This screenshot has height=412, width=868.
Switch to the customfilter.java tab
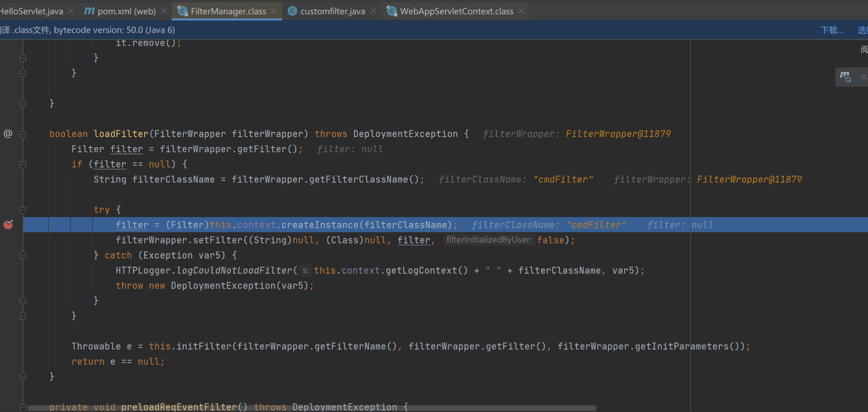tap(332, 11)
